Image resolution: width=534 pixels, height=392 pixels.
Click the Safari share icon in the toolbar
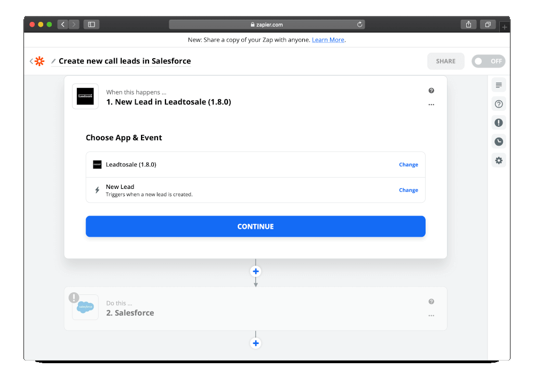[468, 24]
